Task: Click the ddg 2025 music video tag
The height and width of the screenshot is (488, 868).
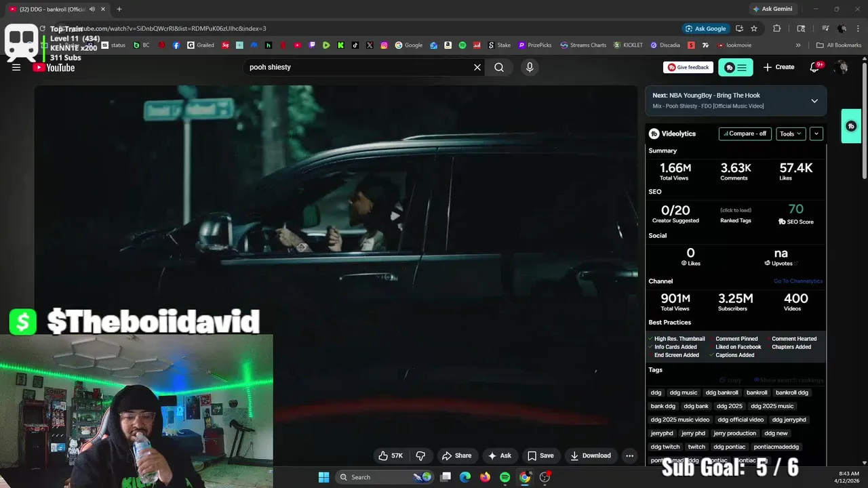Action: point(680,420)
